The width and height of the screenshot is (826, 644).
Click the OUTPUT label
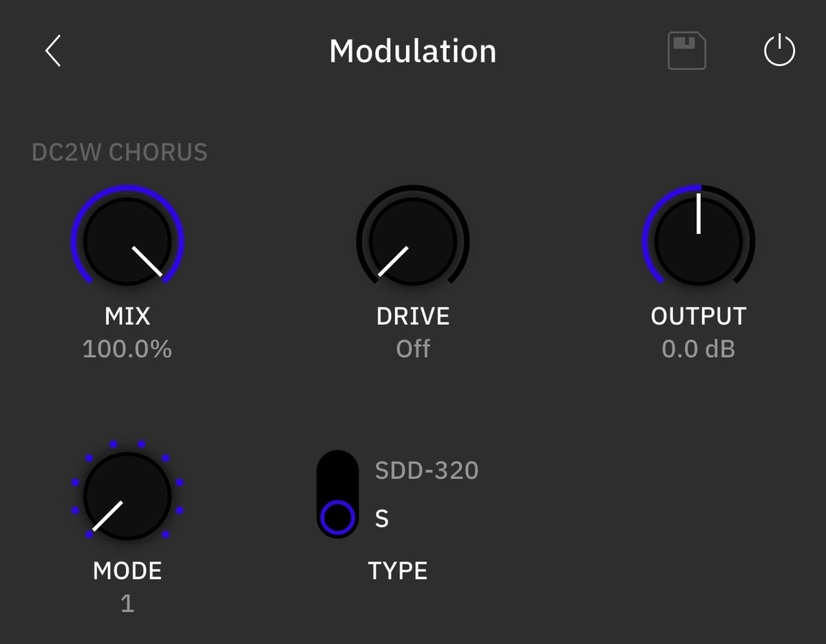(x=698, y=316)
